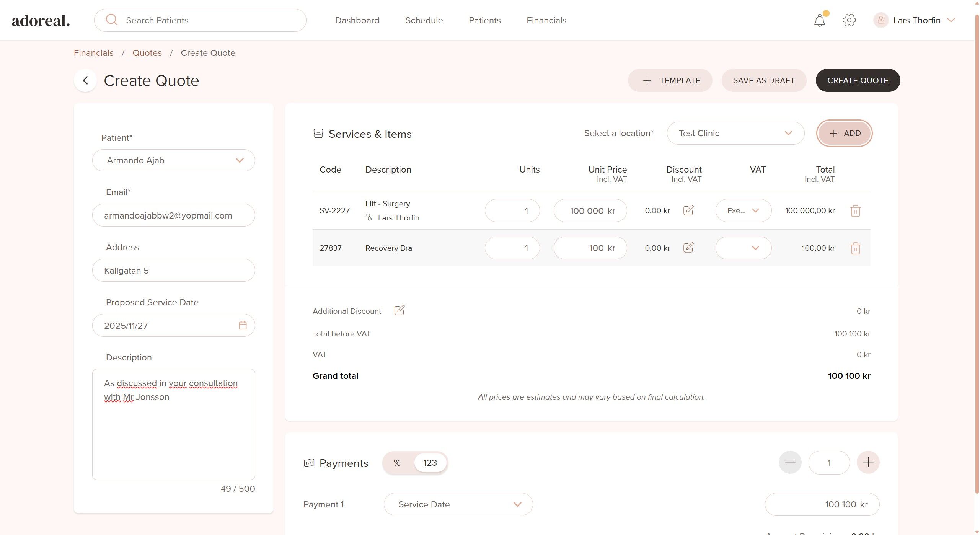This screenshot has width=980, height=535.
Task: Delete the Recovery Bra line item
Action: [x=855, y=248]
